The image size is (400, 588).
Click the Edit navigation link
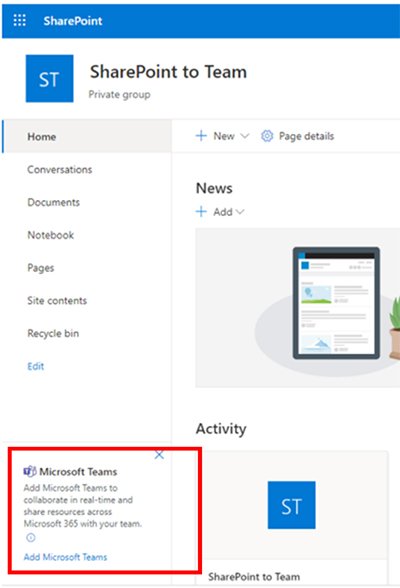point(36,366)
